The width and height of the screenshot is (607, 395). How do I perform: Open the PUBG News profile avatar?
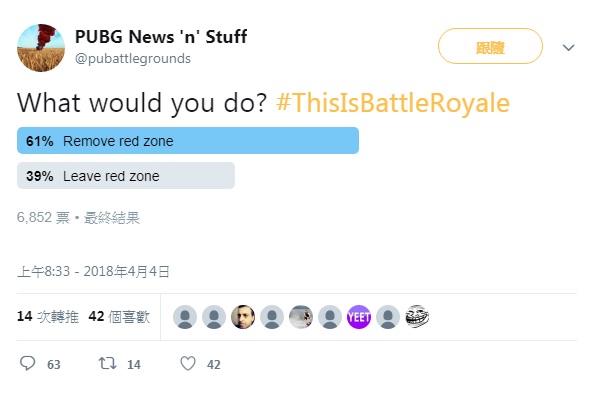pyautogui.click(x=41, y=48)
